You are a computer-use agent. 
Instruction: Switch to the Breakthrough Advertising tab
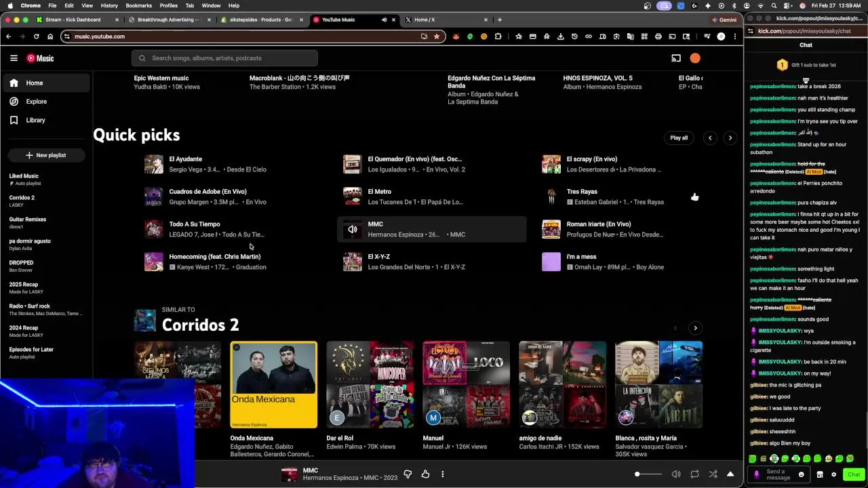pyautogui.click(x=168, y=20)
